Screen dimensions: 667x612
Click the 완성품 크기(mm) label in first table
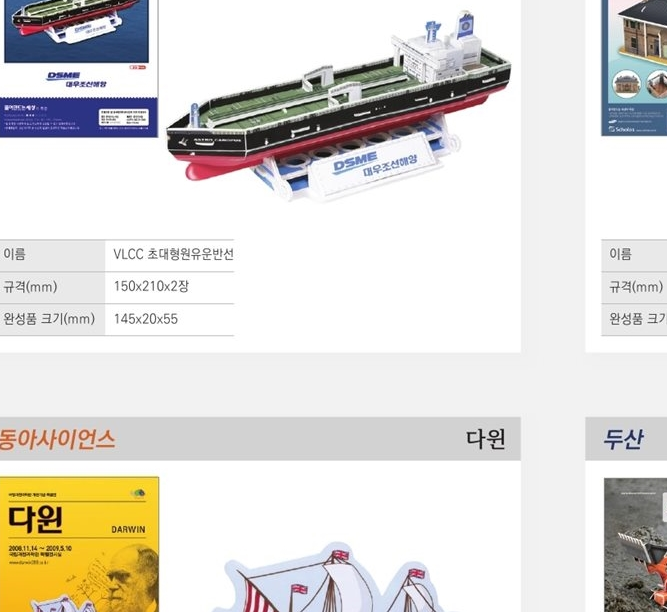click(49, 319)
